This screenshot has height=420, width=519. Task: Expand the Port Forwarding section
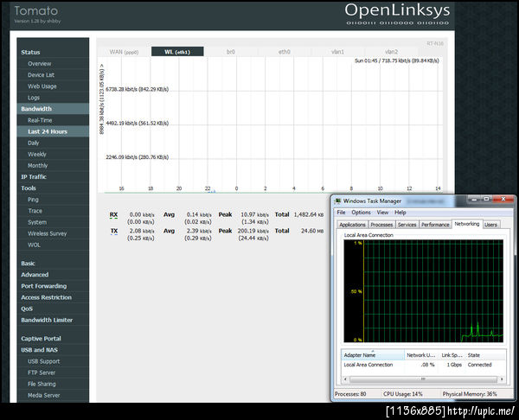click(43, 286)
